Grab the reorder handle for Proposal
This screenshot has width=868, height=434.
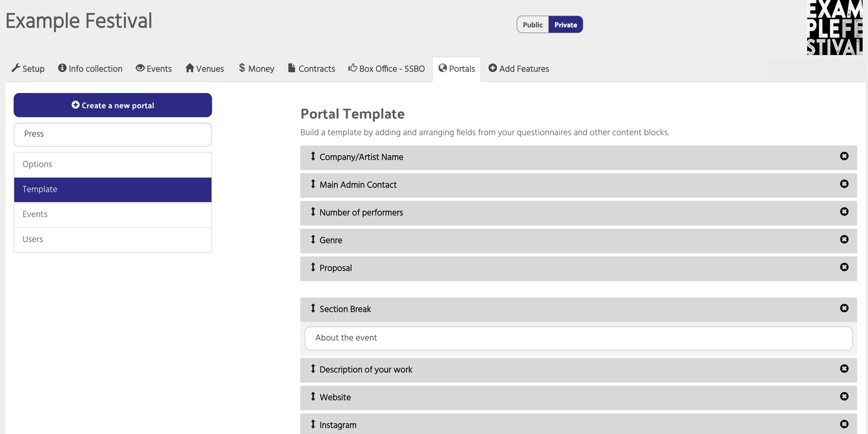point(313,267)
